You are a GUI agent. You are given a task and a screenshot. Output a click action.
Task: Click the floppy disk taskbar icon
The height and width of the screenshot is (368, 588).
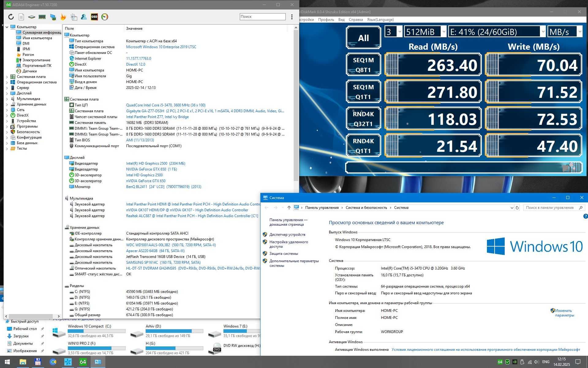38,362
